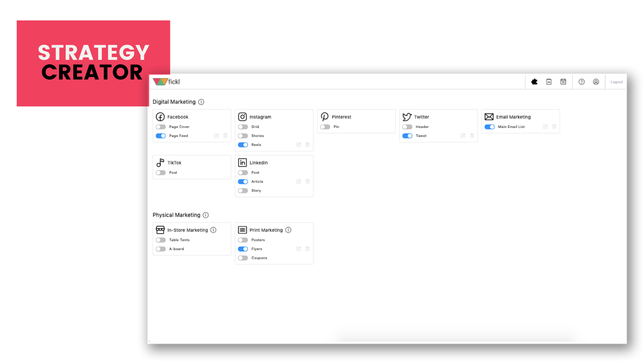Click the trash icon beside LinkedIn Article
This screenshot has width=644, height=362.
tap(308, 181)
